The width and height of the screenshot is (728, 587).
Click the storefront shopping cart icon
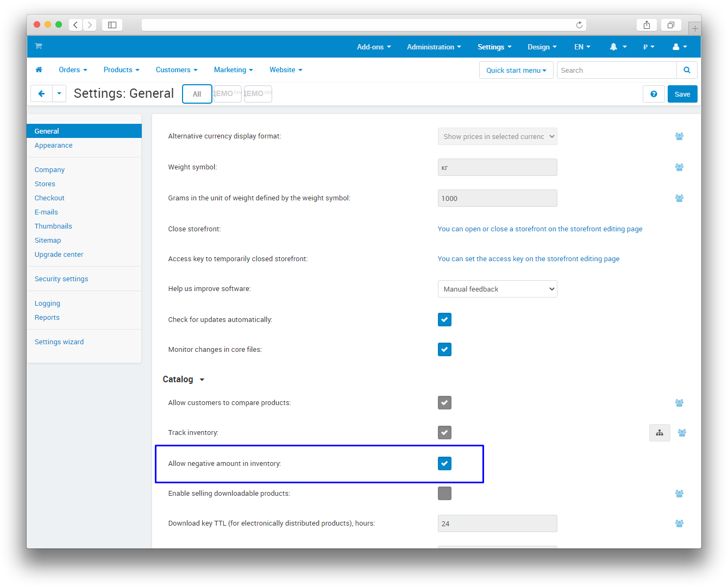coord(39,46)
